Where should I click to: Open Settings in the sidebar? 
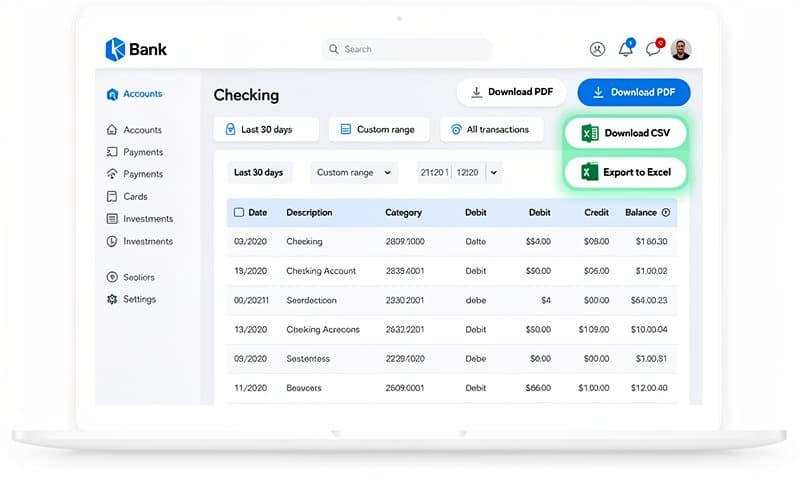pos(131,299)
